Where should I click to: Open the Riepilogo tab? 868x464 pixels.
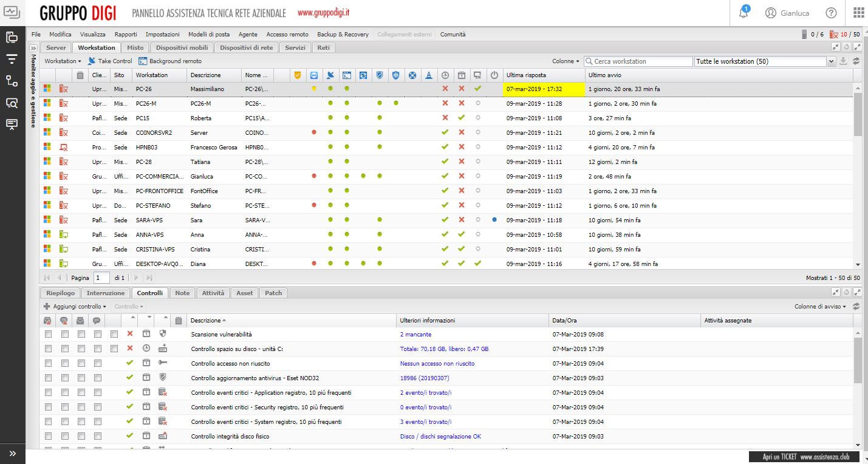pyautogui.click(x=60, y=293)
